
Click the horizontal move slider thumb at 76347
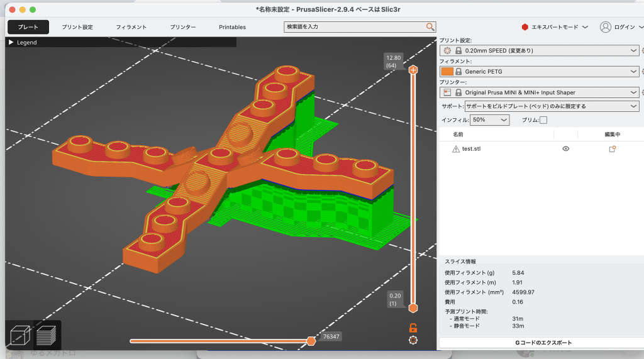click(311, 341)
